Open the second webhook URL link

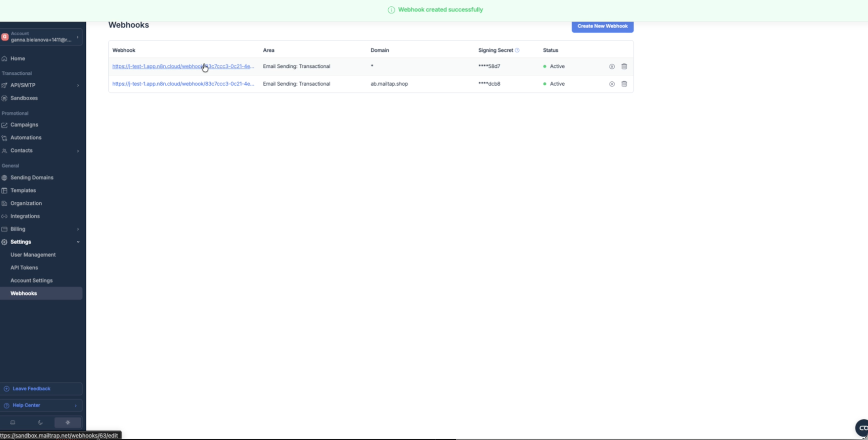coord(183,84)
